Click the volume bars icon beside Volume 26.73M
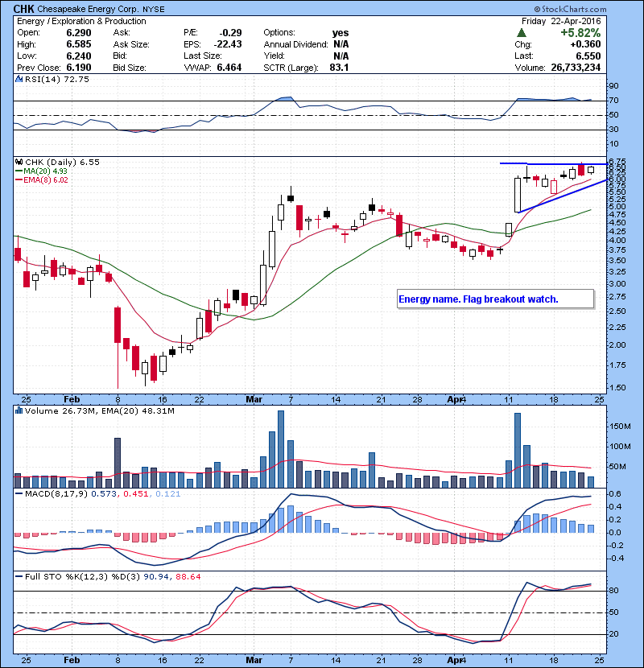This screenshot has height=668, width=644. pyautogui.click(x=19, y=411)
